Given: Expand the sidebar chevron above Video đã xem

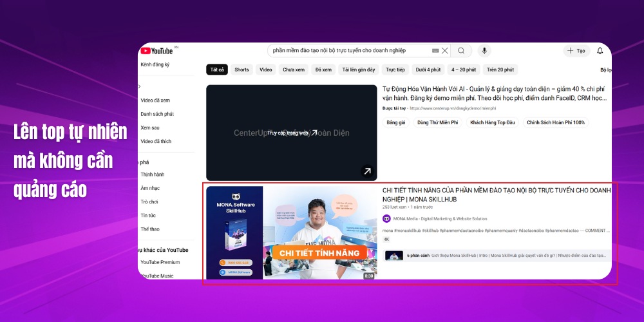Looking at the screenshot, I should (x=140, y=86).
